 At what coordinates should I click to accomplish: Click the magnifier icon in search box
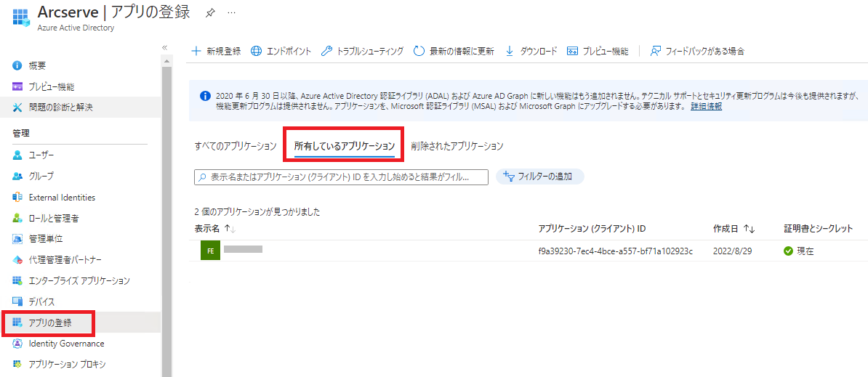click(203, 177)
